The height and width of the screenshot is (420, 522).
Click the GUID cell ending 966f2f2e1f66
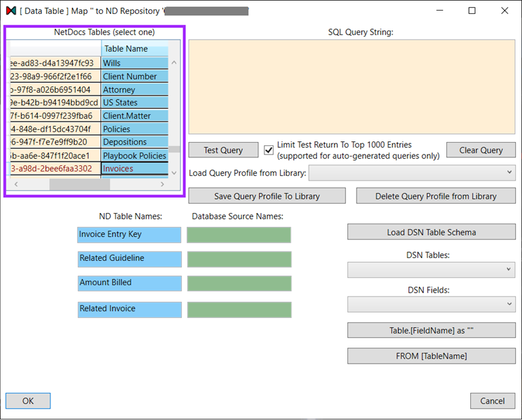55,76
